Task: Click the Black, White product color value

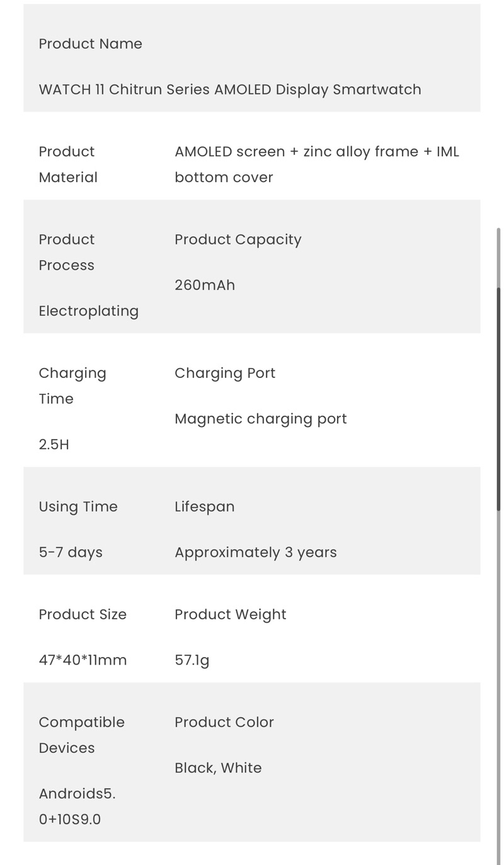Action: point(218,768)
